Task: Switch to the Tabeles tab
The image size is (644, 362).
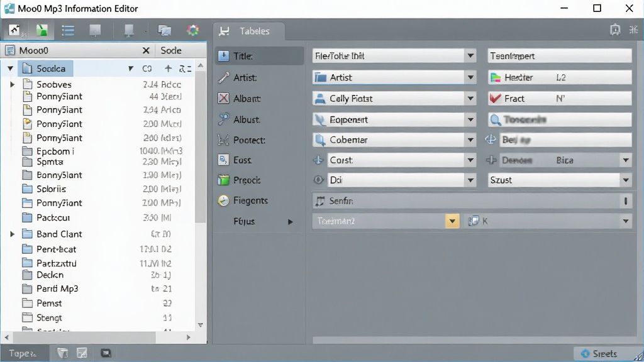Action: pos(248,31)
